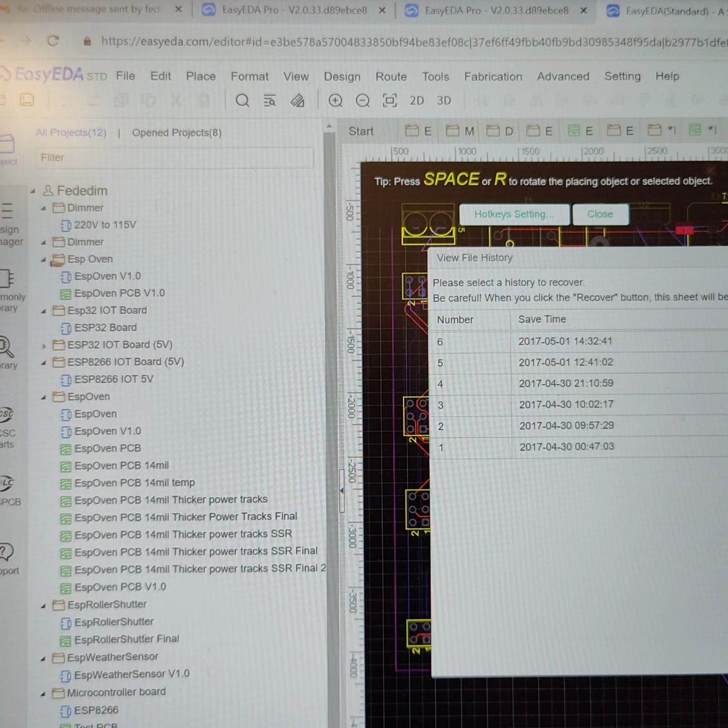Open the Help menu
This screenshot has height=728, width=728.
point(667,76)
